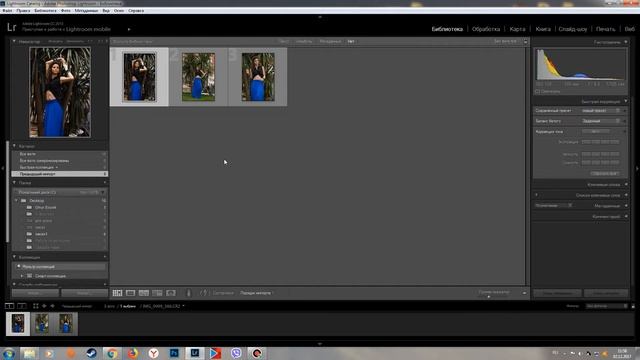
Task: Open Steam from the taskbar
Action: click(91, 353)
